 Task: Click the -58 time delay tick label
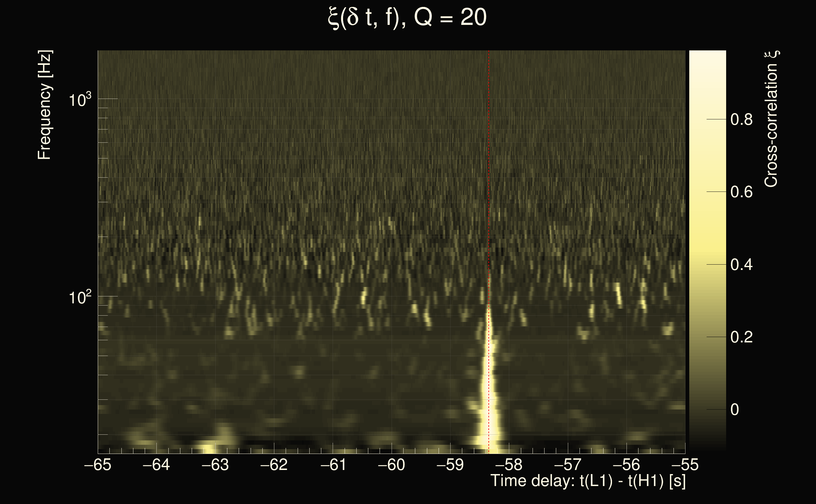[x=509, y=465]
